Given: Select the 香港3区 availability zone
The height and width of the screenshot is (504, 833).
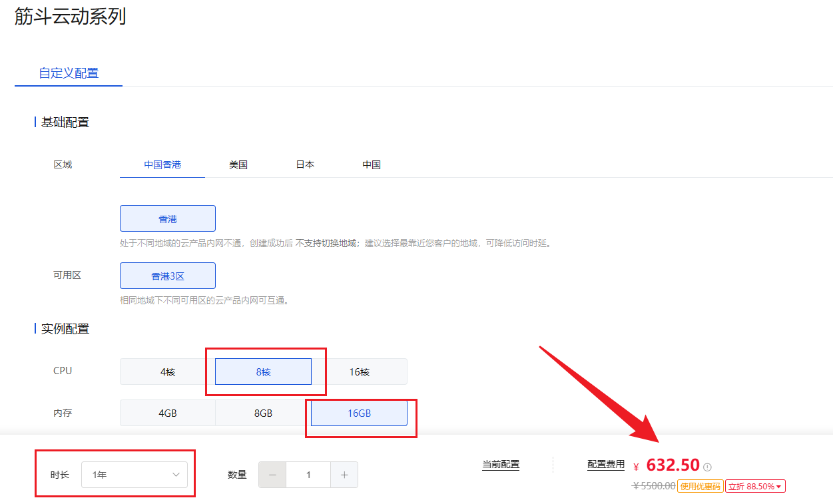Looking at the screenshot, I should coord(167,275).
